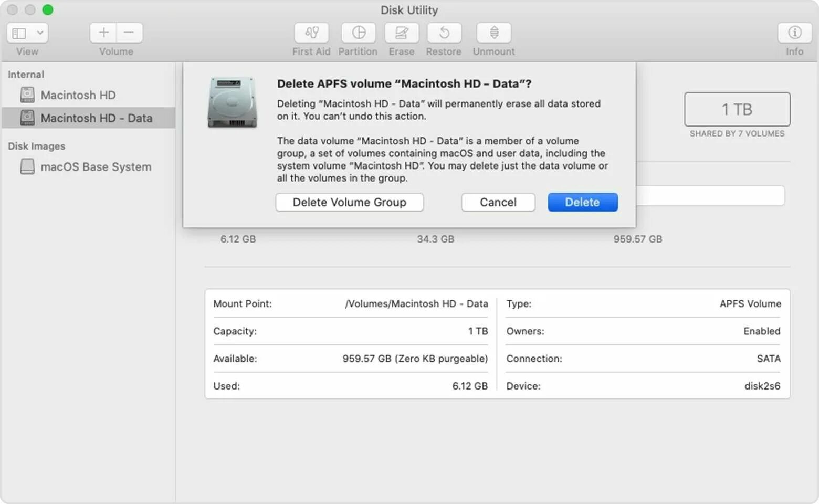This screenshot has height=504, width=819.
Task: Click the Used 6.12 GB table value
Action: pos(470,386)
